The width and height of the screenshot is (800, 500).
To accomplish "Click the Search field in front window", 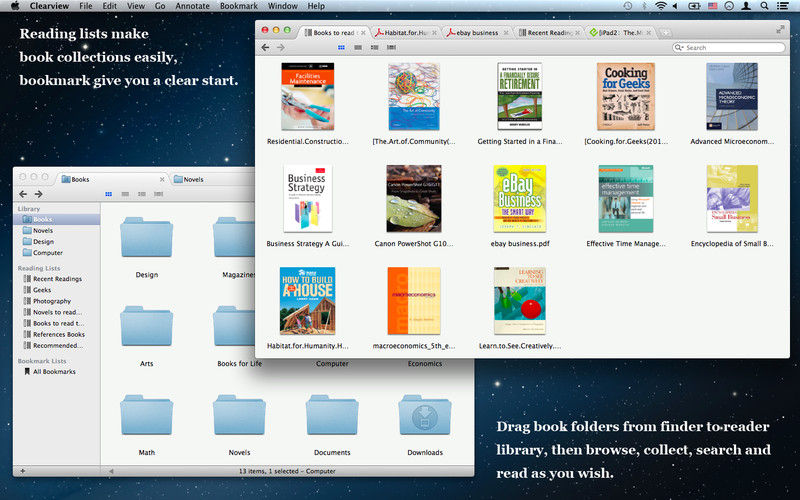I will click(729, 47).
